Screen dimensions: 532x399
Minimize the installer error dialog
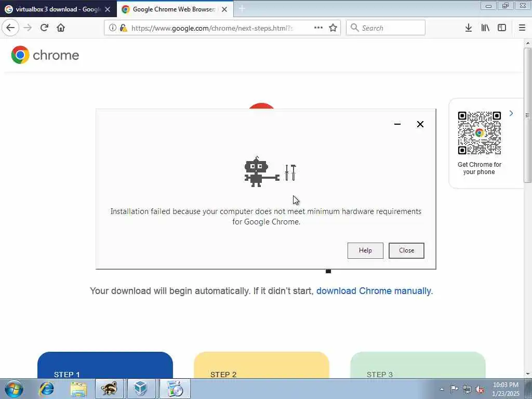(x=397, y=124)
